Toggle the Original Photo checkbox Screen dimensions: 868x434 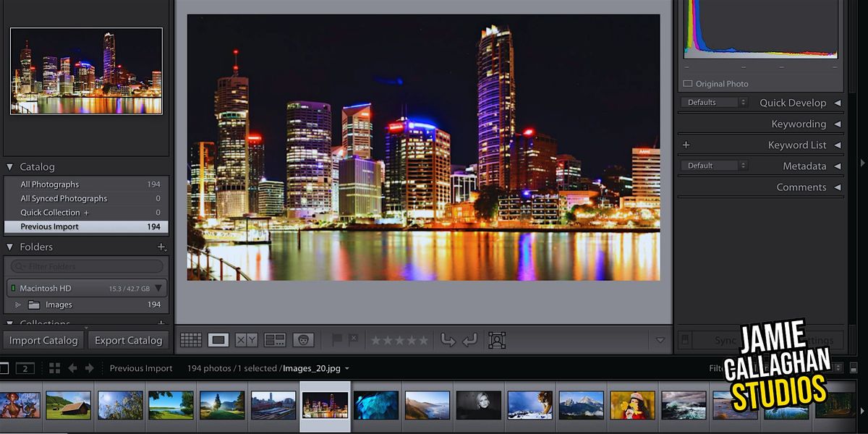pos(686,83)
